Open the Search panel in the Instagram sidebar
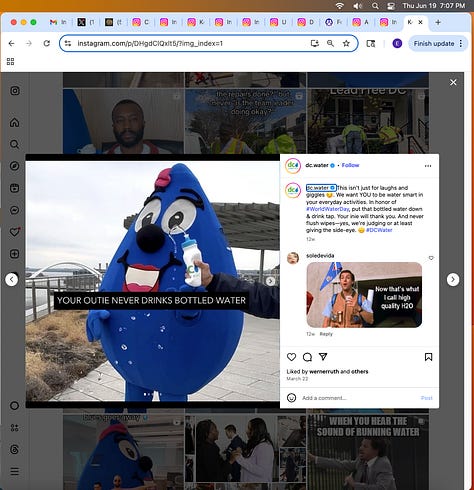This screenshot has width=474, height=490. click(x=14, y=144)
